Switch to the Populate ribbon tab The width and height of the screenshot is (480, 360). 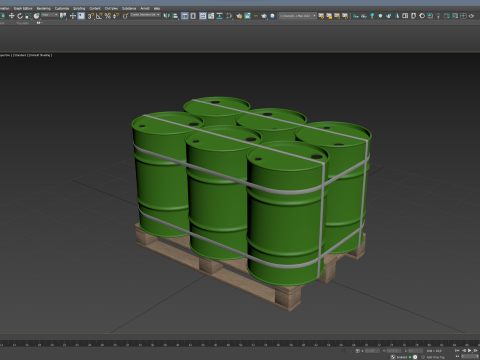coord(23,23)
